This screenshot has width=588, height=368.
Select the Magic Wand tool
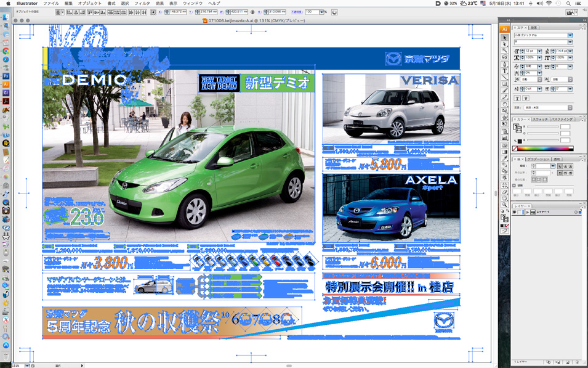[x=504, y=51]
